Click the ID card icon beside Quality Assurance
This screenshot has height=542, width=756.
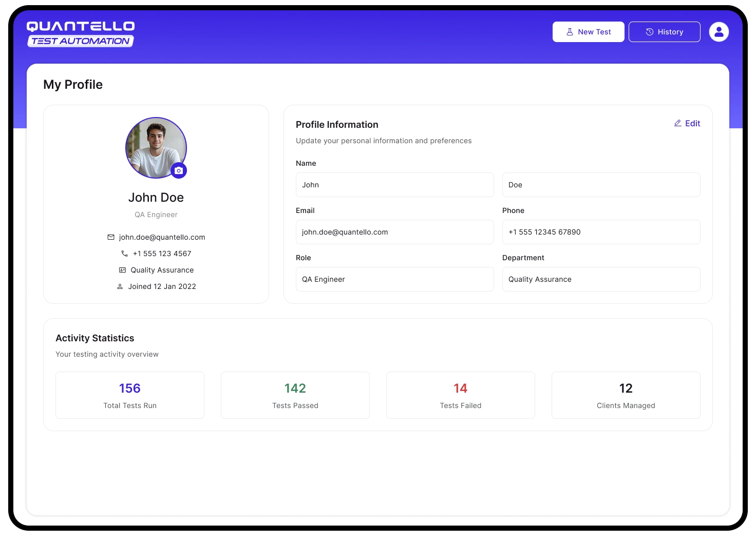point(122,270)
